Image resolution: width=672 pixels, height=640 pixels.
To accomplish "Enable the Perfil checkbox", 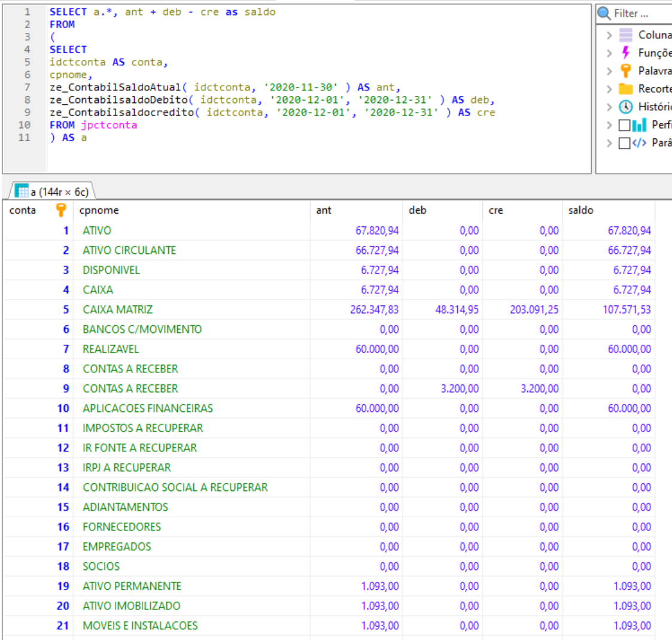I will [624, 125].
